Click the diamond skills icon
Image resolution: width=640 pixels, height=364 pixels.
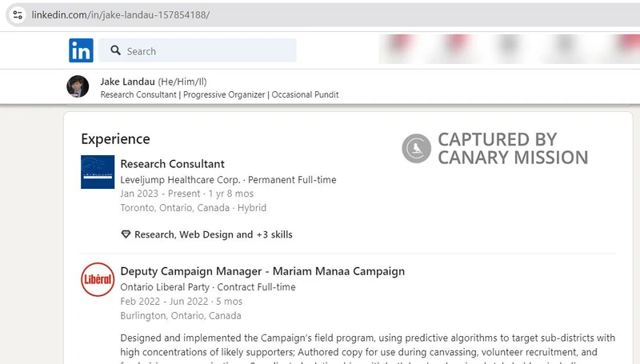pyautogui.click(x=126, y=234)
